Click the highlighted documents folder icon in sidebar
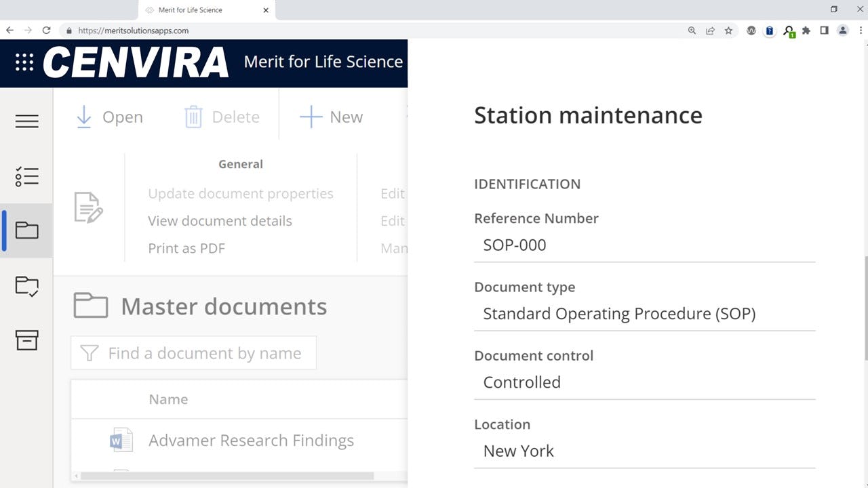The width and height of the screenshot is (868, 488). [x=26, y=230]
